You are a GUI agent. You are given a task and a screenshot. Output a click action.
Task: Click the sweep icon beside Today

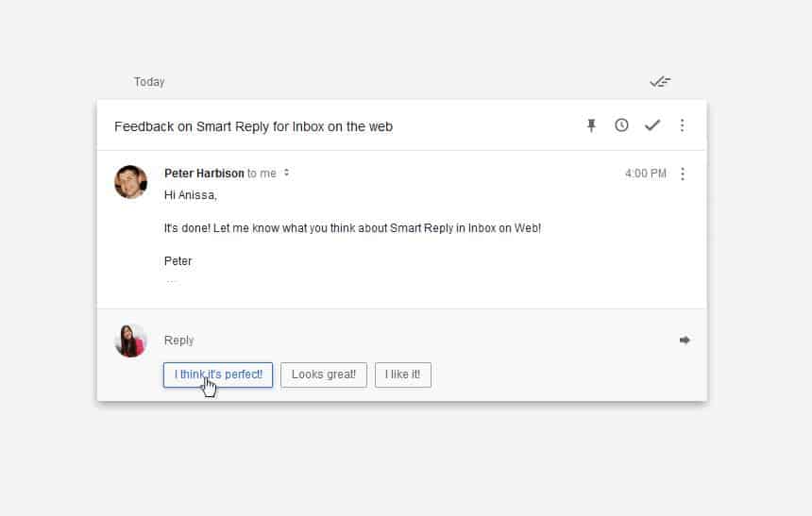(x=660, y=82)
